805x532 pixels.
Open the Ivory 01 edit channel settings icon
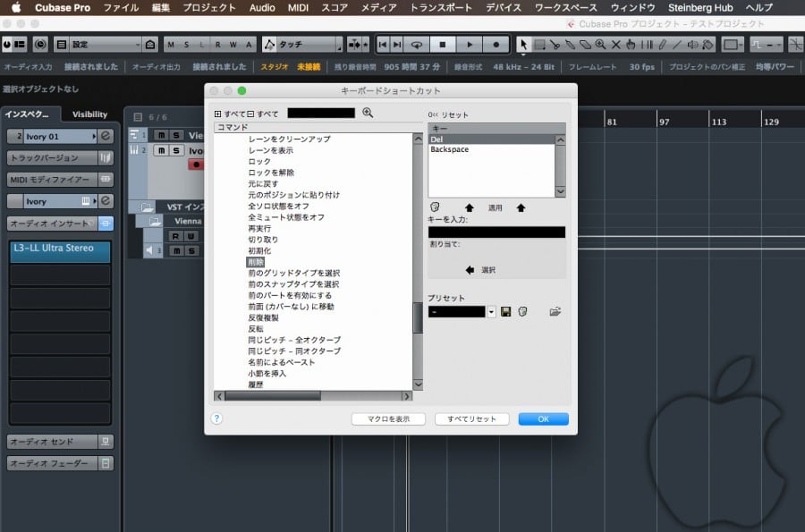[x=106, y=136]
